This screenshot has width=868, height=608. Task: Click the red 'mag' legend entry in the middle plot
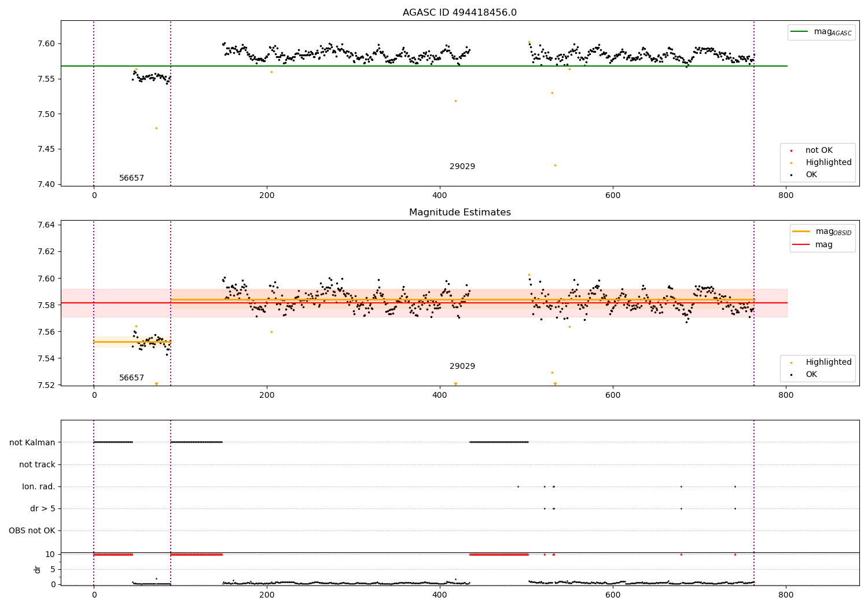(x=812, y=244)
